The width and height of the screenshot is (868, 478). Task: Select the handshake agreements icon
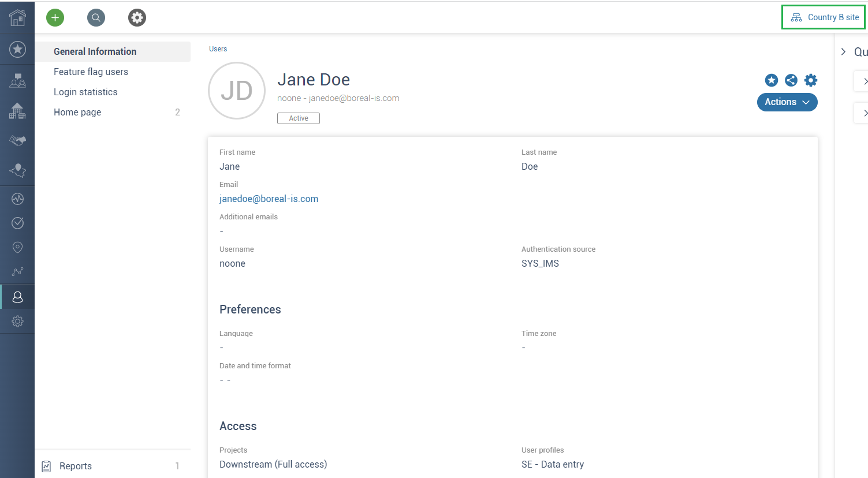pos(17,140)
